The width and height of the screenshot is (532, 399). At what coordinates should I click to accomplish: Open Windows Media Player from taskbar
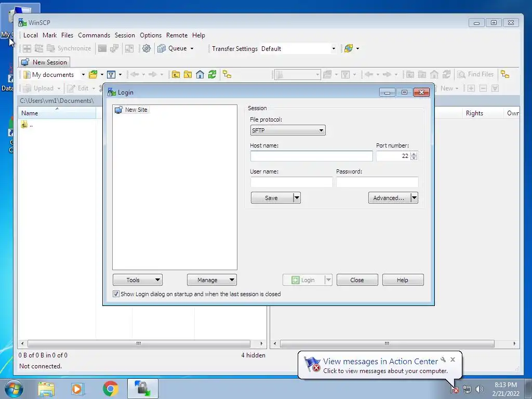click(77, 389)
